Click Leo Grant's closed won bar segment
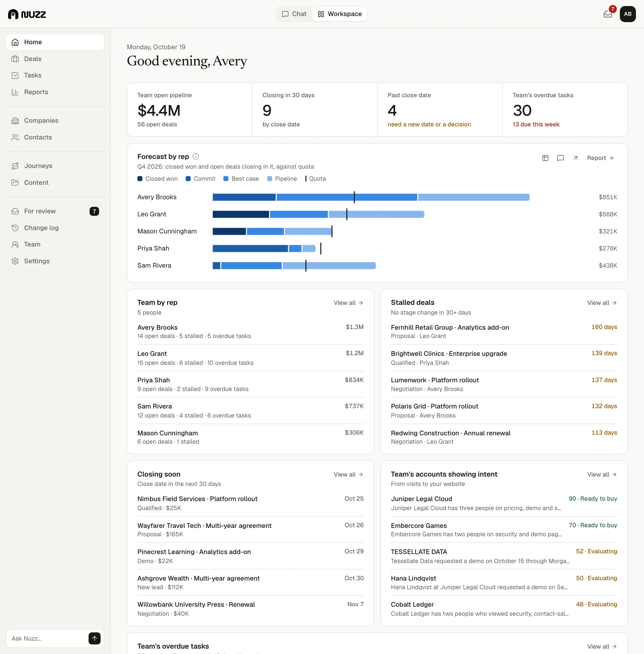 241,214
